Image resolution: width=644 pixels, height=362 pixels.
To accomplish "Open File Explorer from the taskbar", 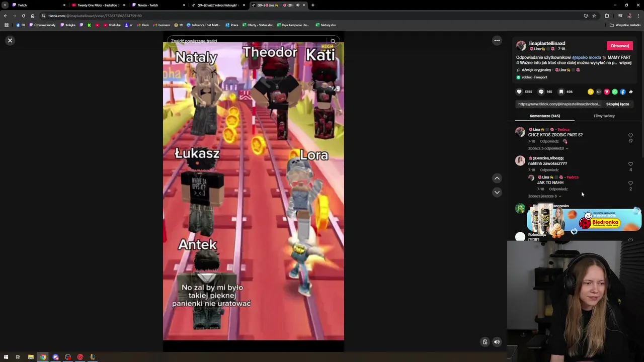I will click(31, 357).
